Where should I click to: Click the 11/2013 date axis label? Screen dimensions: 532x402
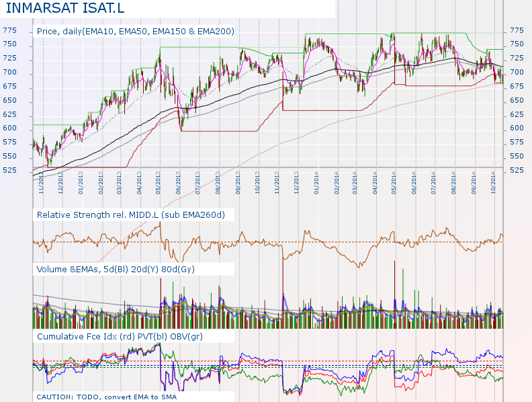[x=277, y=183]
